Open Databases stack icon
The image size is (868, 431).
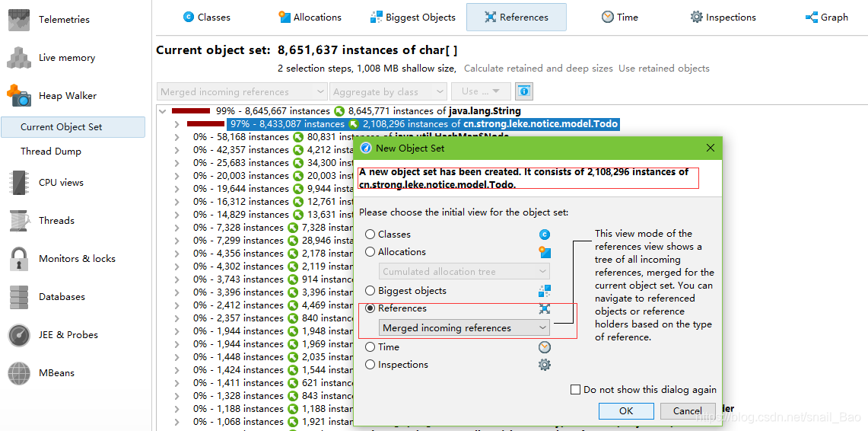(19, 297)
